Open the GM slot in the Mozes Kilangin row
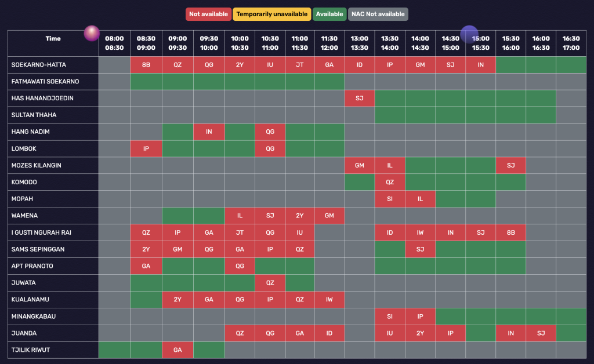This screenshot has height=364, width=594. 360,166
